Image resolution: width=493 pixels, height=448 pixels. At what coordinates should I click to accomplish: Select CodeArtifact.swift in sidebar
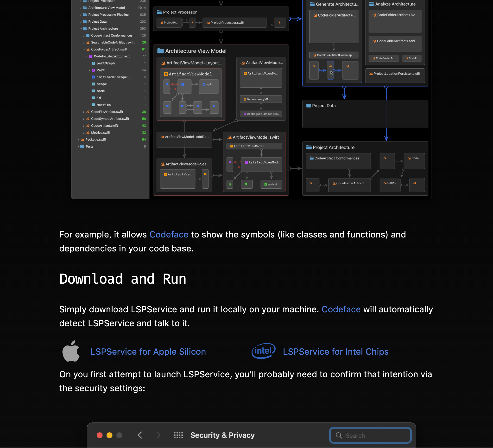tap(104, 126)
